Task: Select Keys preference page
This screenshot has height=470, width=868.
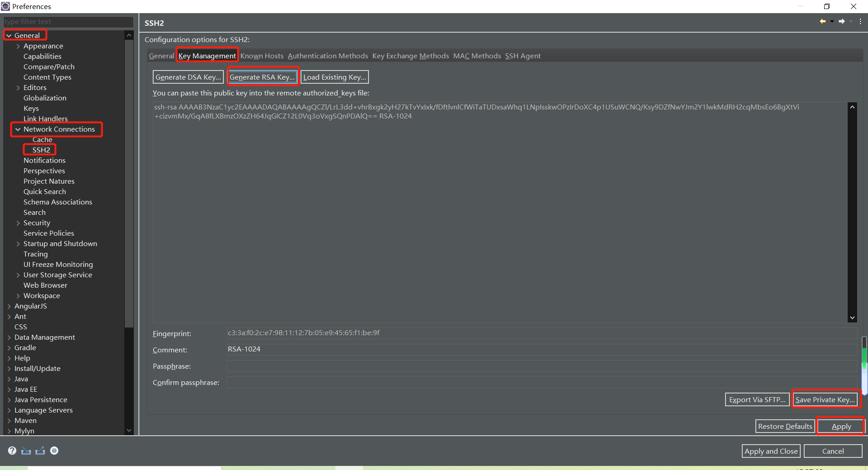Action: tap(31, 109)
